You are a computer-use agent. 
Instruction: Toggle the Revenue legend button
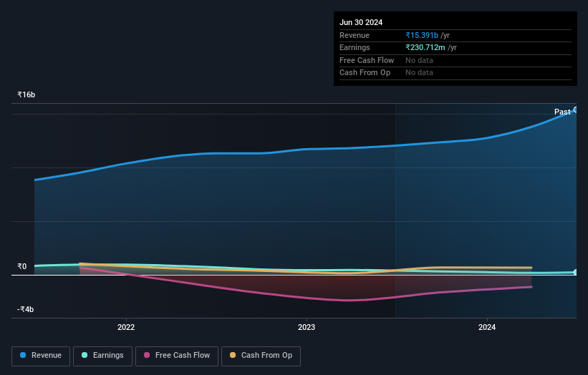point(41,356)
